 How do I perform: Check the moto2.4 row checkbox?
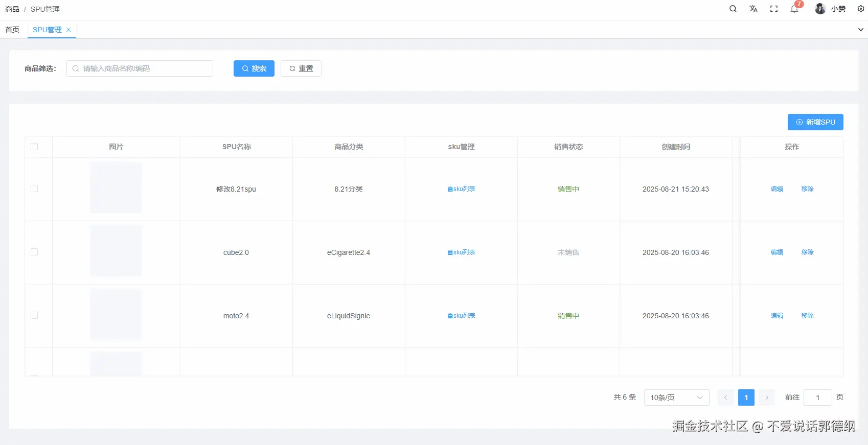[34, 315]
